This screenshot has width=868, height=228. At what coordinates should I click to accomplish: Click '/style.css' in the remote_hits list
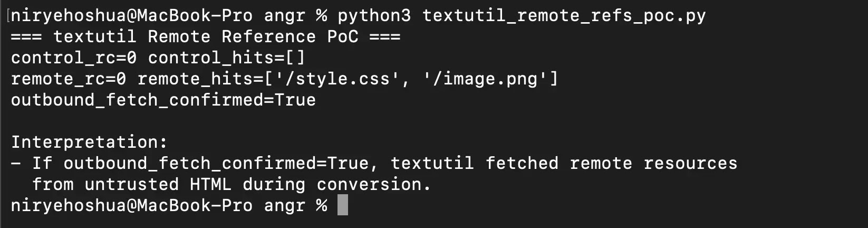click(x=337, y=79)
